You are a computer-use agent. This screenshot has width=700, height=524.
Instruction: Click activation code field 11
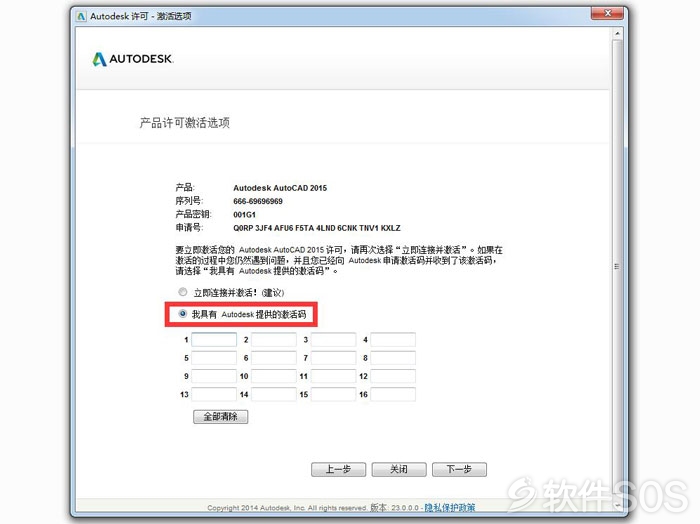coord(333,376)
